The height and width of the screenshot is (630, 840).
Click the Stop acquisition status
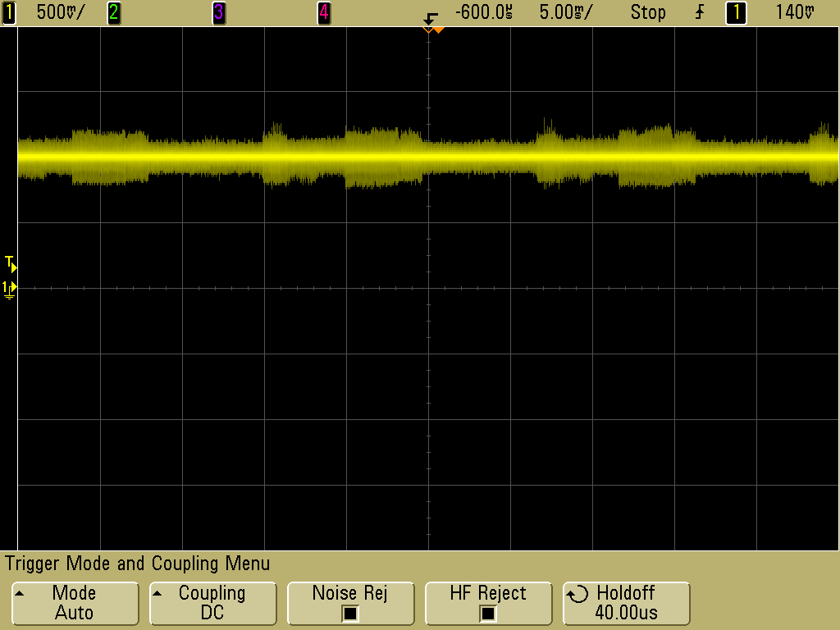[x=647, y=12]
